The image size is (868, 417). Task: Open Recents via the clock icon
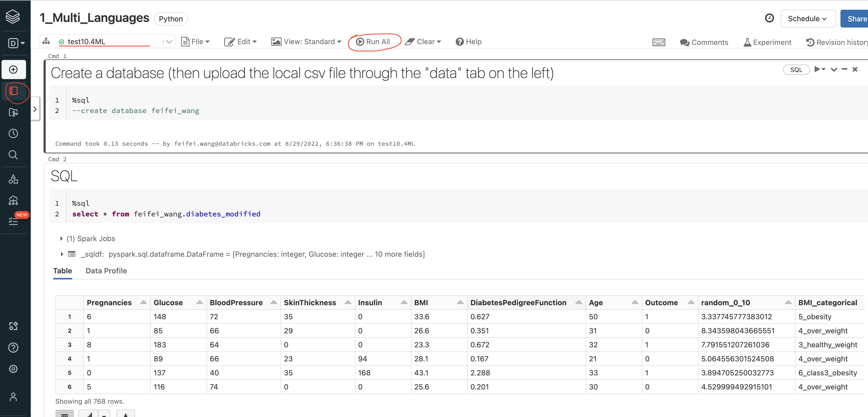[13, 133]
